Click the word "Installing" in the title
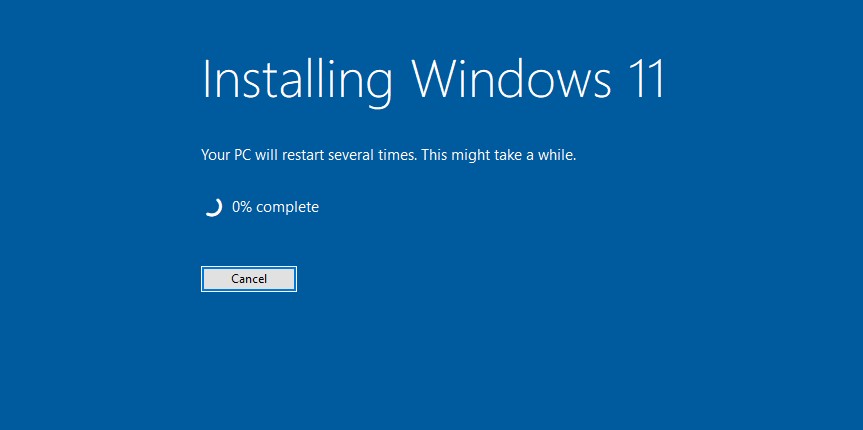 click(297, 80)
